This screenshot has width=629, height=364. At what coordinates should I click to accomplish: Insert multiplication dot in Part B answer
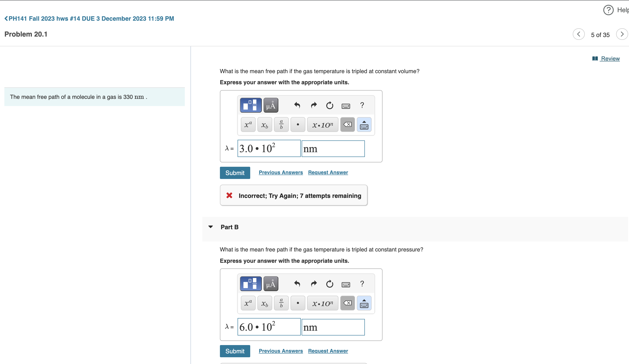coord(298,303)
